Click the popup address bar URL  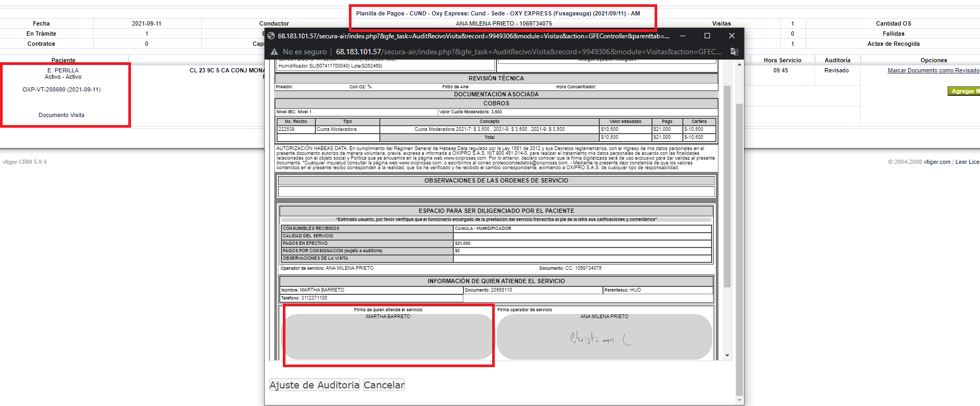click(528, 52)
